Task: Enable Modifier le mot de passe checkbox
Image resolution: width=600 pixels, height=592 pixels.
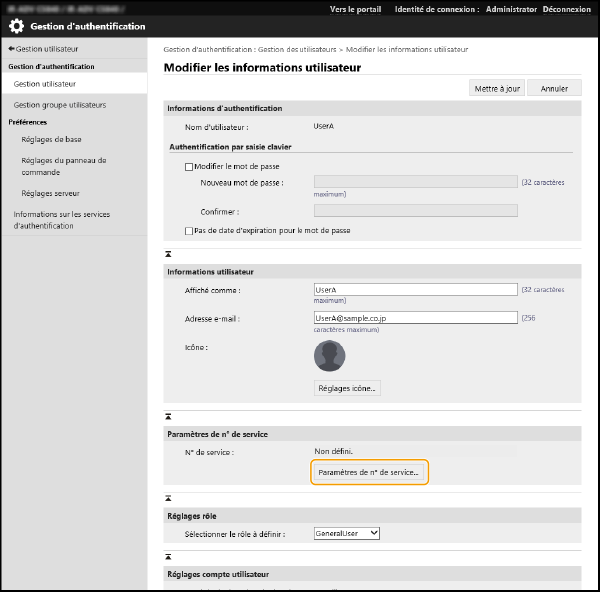Action: coord(189,167)
